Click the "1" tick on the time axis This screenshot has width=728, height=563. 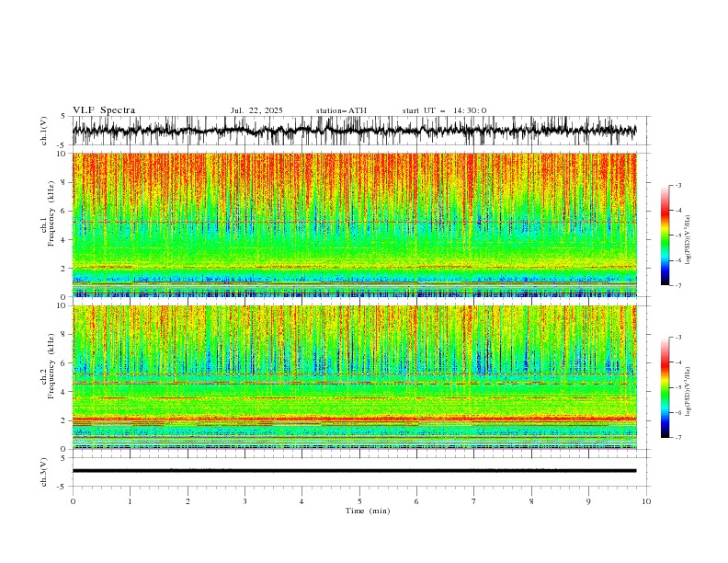[130, 501]
